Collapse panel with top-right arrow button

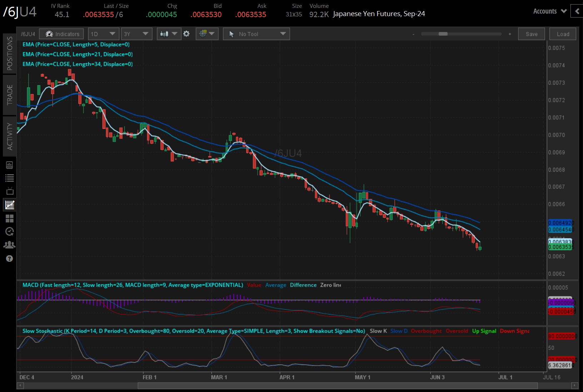point(577,11)
